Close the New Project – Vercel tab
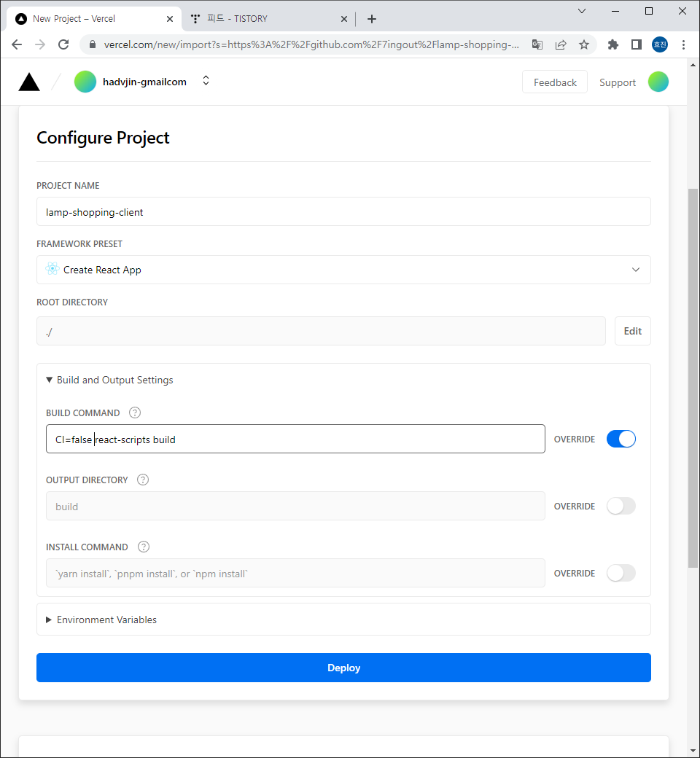 pos(170,19)
